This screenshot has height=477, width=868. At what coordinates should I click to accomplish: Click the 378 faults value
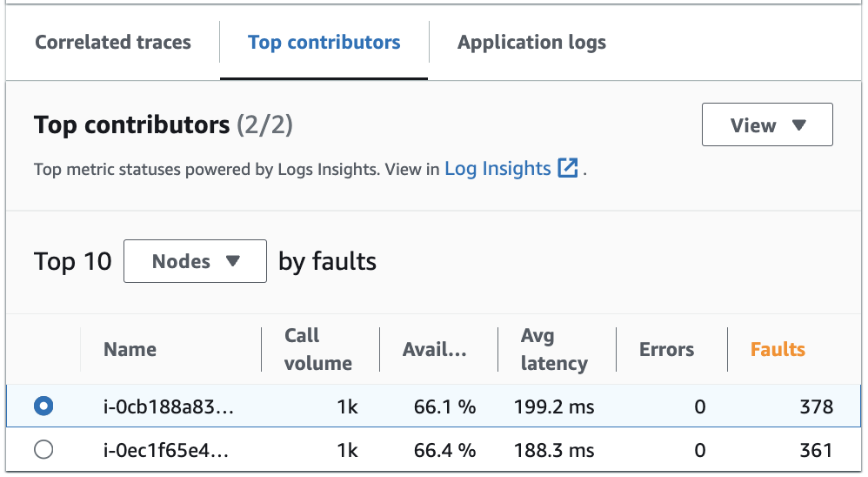[818, 406]
